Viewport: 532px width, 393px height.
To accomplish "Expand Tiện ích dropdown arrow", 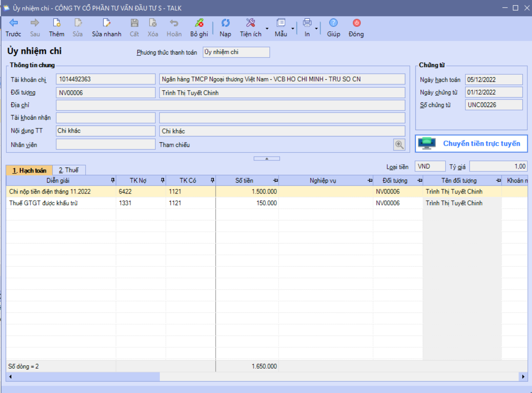I will pyautogui.click(x=267, y=28).
